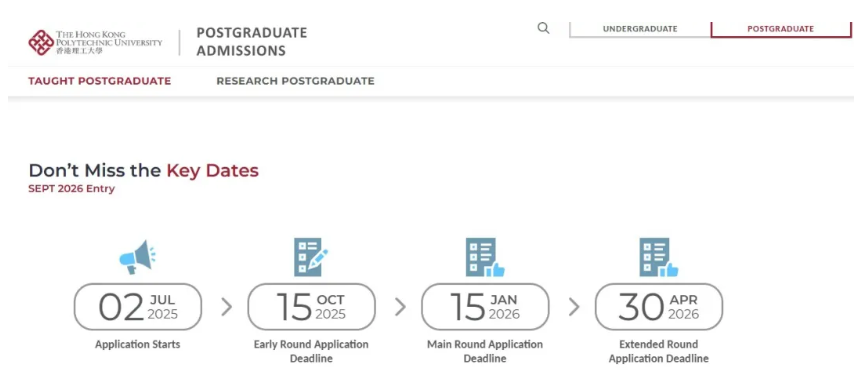Click the arrow before 30 APR 2026

click(x=574, y=307)
